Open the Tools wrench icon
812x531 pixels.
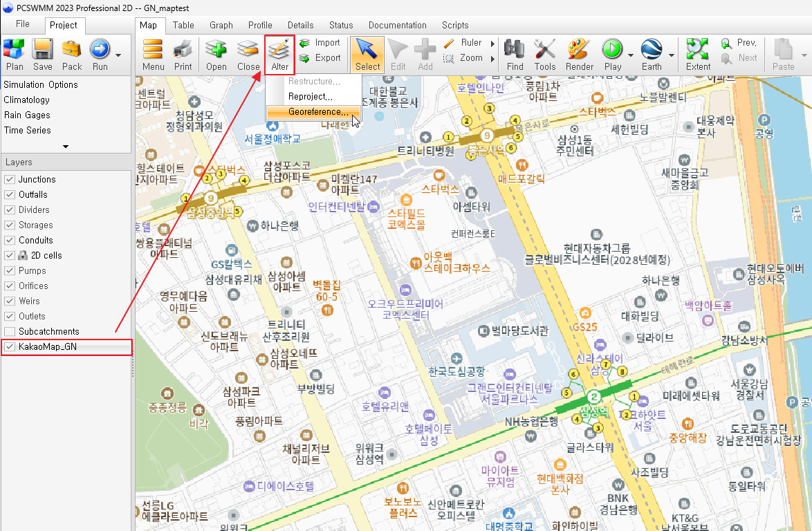tap(545, 49)
